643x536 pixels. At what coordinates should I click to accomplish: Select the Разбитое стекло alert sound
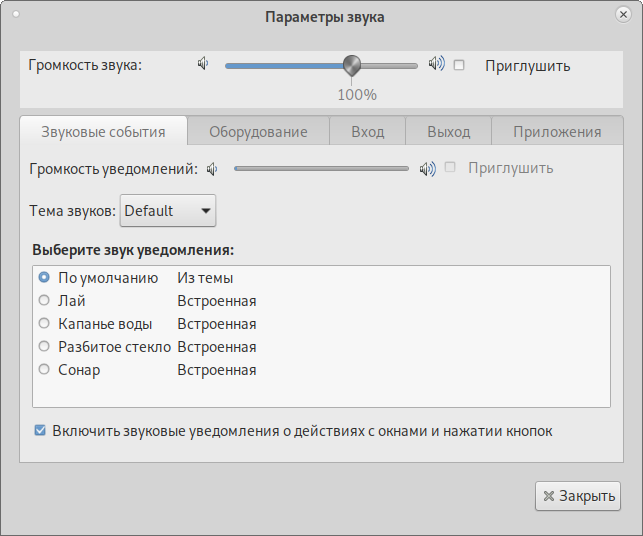[x=44, y=346]
